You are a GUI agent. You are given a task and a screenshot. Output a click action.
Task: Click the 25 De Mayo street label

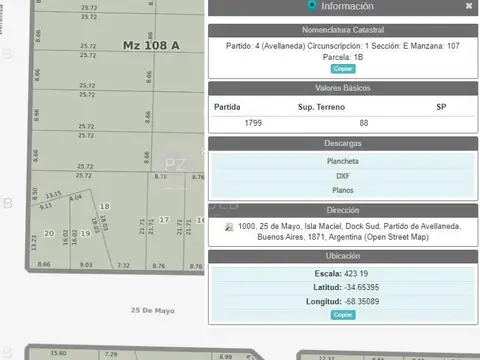pyautogui.click(x=153, y=311)
